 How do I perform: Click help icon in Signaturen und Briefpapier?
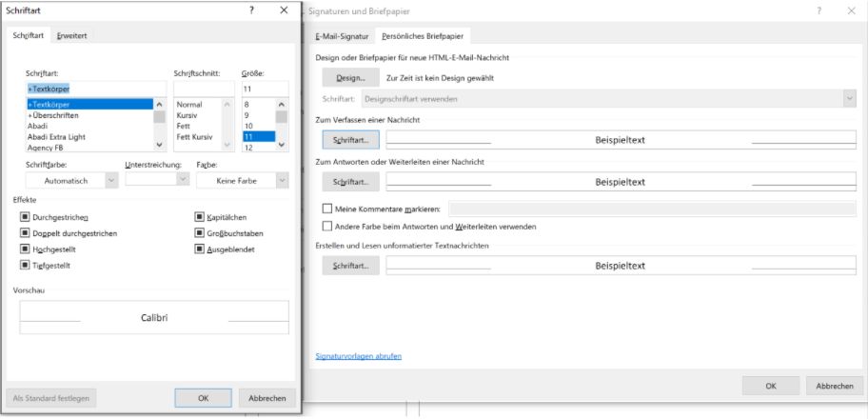pos(818,10)
